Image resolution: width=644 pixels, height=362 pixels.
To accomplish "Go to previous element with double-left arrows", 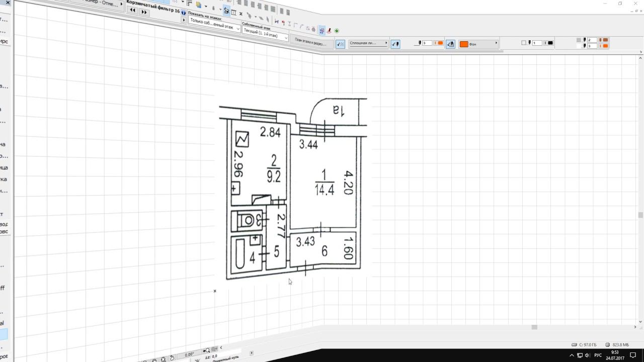I will [133, 11].
